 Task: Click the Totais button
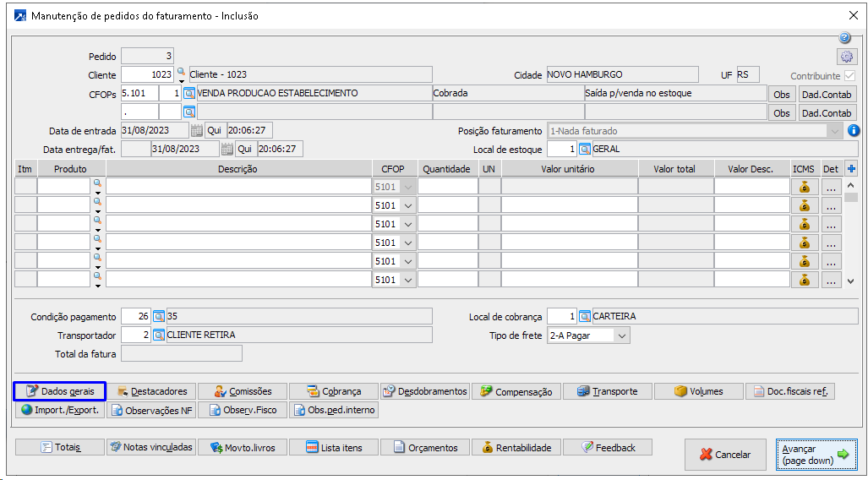(59, 447)
